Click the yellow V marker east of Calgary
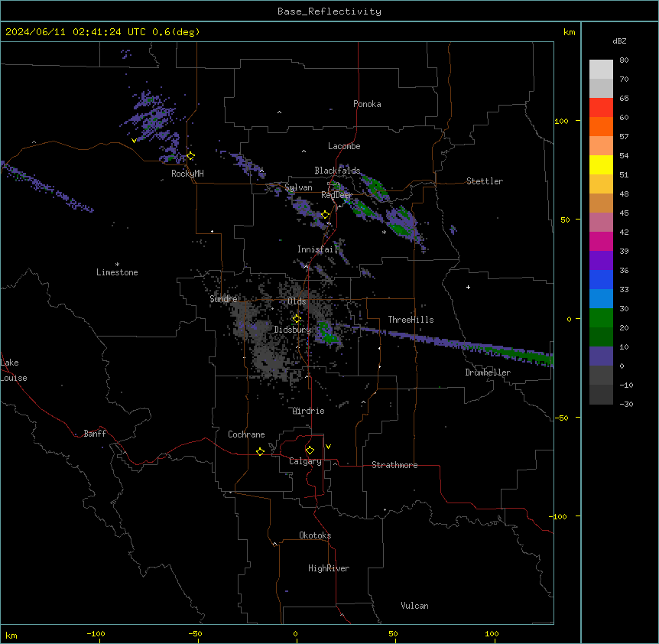659x644 pixels. 328,447
